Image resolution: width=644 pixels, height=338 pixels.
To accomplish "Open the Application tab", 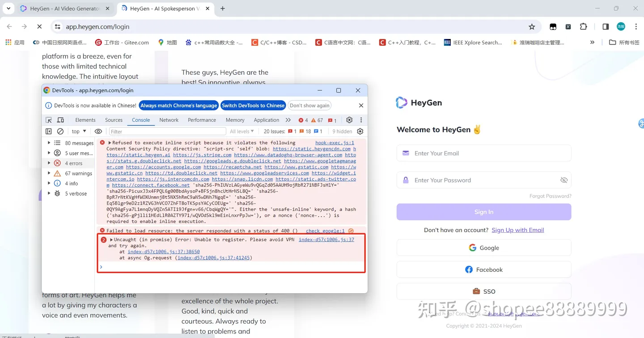I will click(x=266, y=120).
